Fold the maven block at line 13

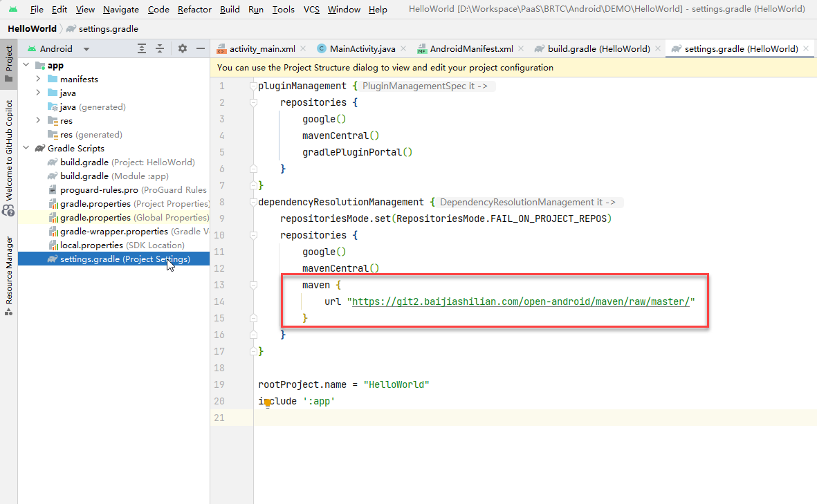[254, 285]
